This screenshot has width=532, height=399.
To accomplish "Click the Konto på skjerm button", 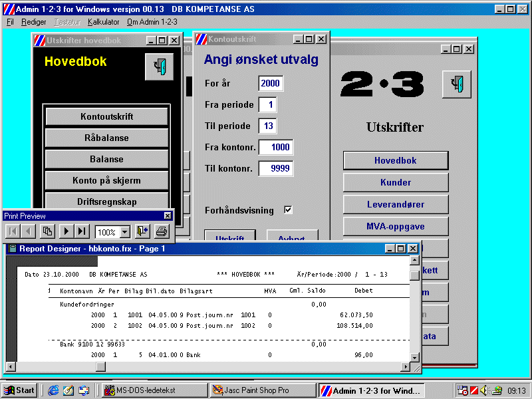I will pyautogui.click(x=106, y=181).
